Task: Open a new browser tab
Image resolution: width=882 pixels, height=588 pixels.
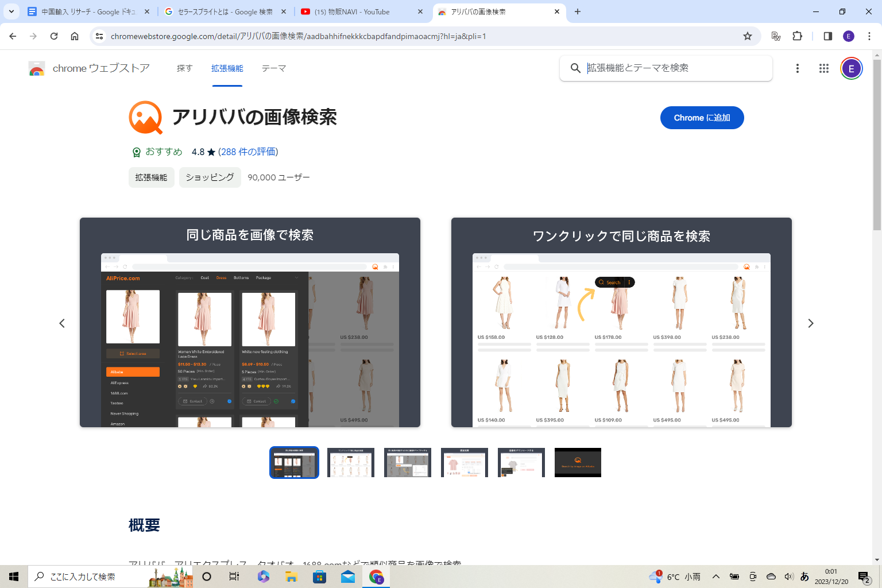Action: click(x=578, y=11)
